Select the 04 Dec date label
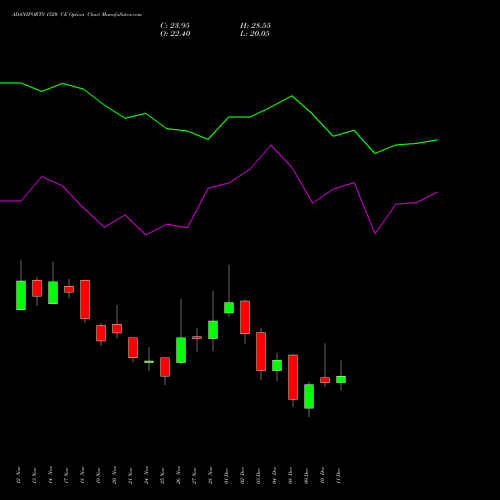This screenshot has width=500, height=500. pyautogui.click(x=274, y=475)
